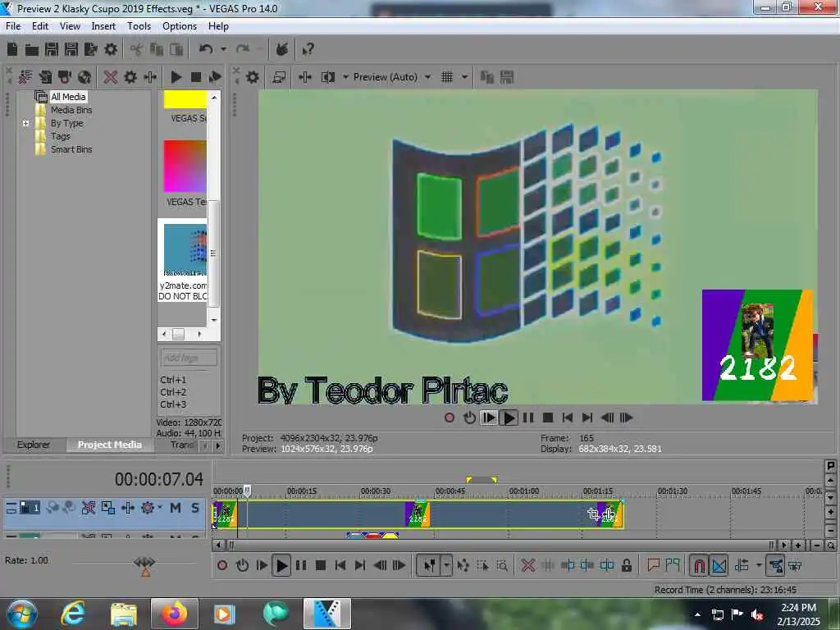Undo the last action
The width and height of the screenshot is (840, 630).
tap(206, 49)
